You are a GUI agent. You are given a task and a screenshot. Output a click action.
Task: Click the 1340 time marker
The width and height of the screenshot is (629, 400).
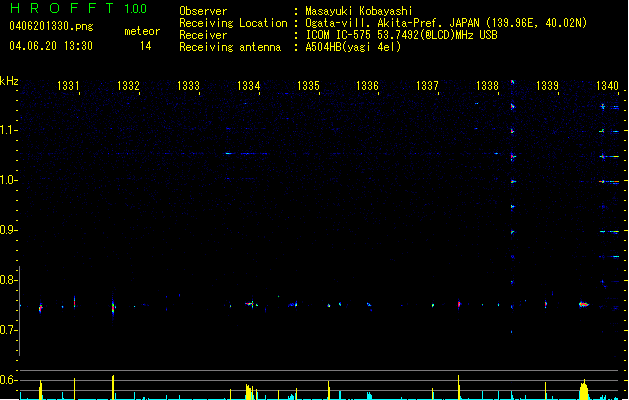(x=607, y=86)
